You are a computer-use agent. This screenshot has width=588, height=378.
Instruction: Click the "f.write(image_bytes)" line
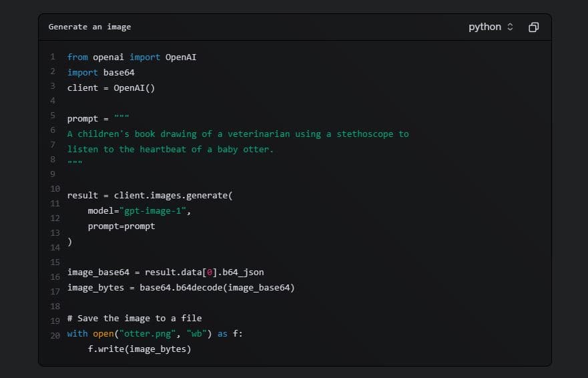tap(139, 349)
